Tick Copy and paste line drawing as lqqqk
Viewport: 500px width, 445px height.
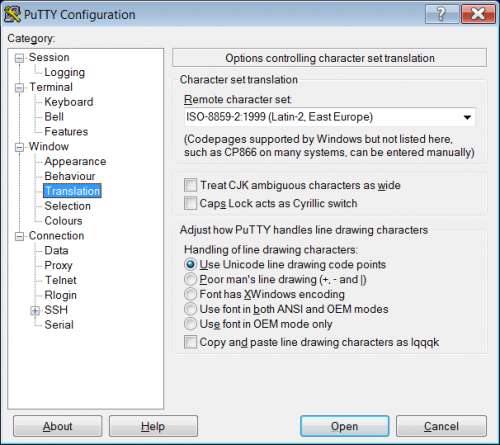pos(190,342)
